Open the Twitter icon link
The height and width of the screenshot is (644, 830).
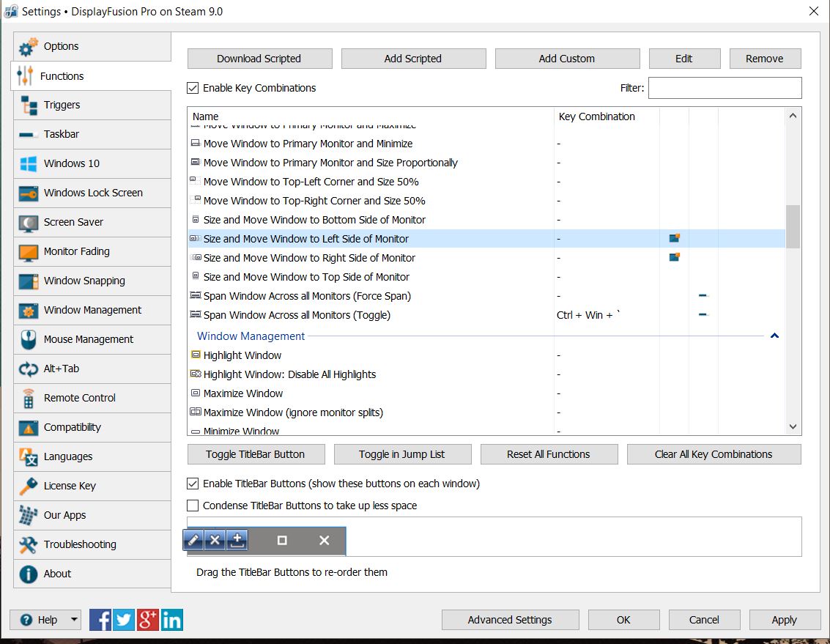point(124,620)
